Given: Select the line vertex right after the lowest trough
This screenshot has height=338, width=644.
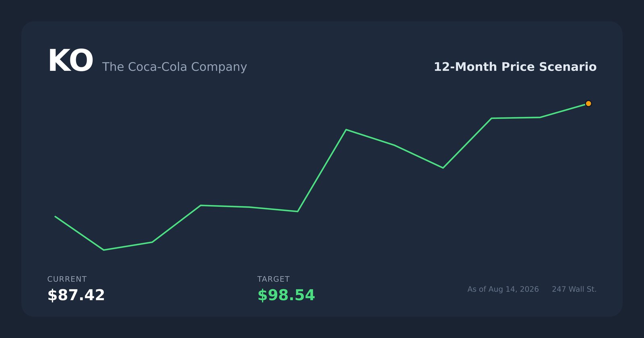Looking at the screenshot, I should 152,242.
